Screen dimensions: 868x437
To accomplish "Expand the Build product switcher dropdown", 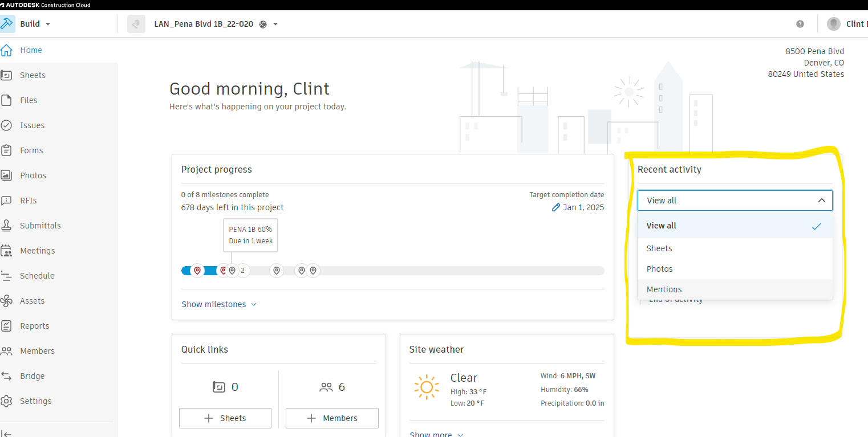I will [48, 24].
